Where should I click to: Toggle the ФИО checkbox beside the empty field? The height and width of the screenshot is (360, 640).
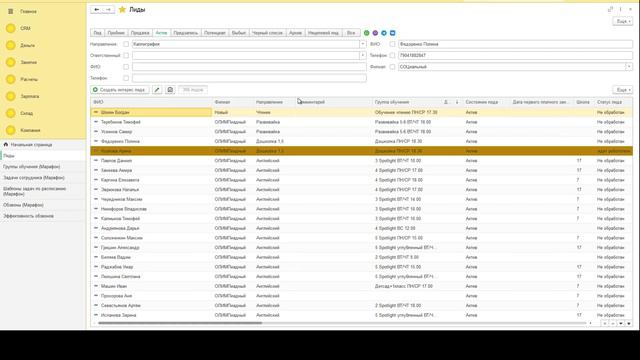(x=126, y=67)
